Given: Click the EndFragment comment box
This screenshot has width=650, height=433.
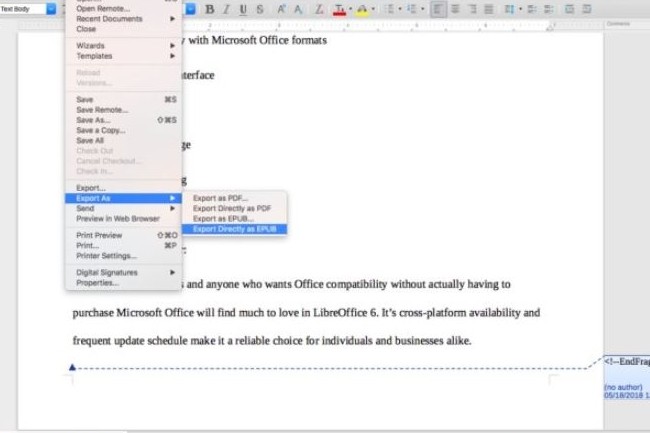Looking at the screenshot, I should click(627, 377).
